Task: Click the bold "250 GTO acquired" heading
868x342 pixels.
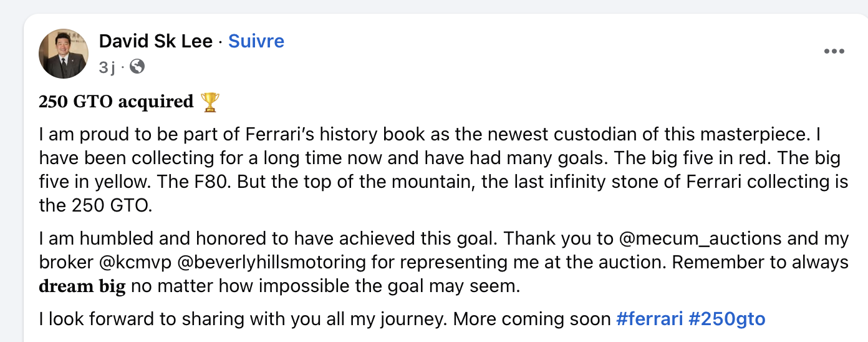Action: [116, 102]
